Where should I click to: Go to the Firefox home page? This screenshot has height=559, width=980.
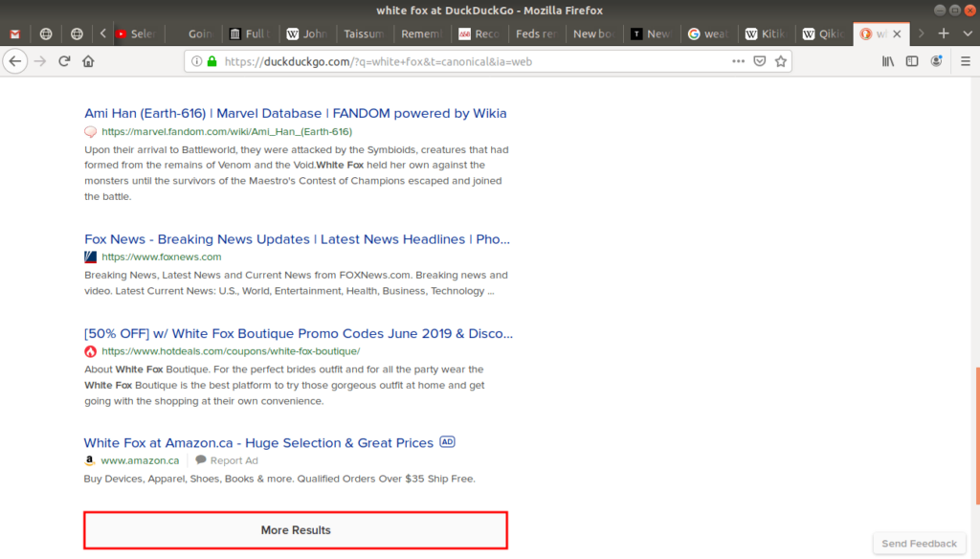pyautogui.click(x=88, y=61)
